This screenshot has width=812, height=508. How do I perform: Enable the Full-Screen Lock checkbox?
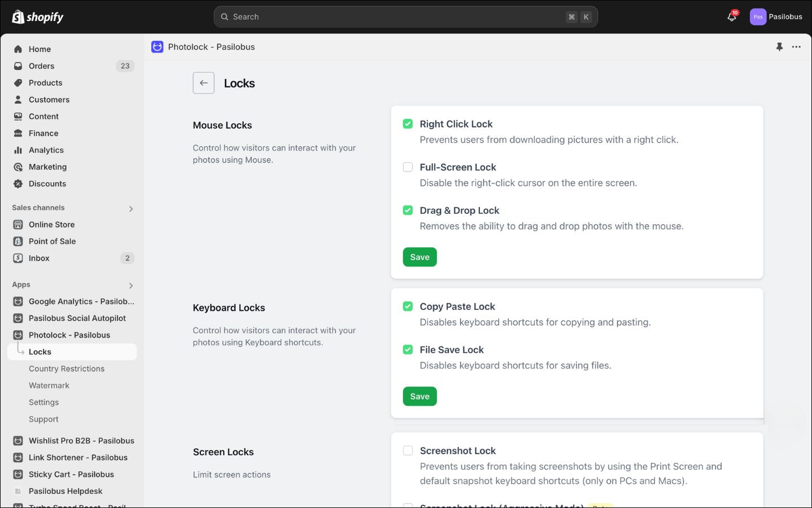[x=408, y=167]
